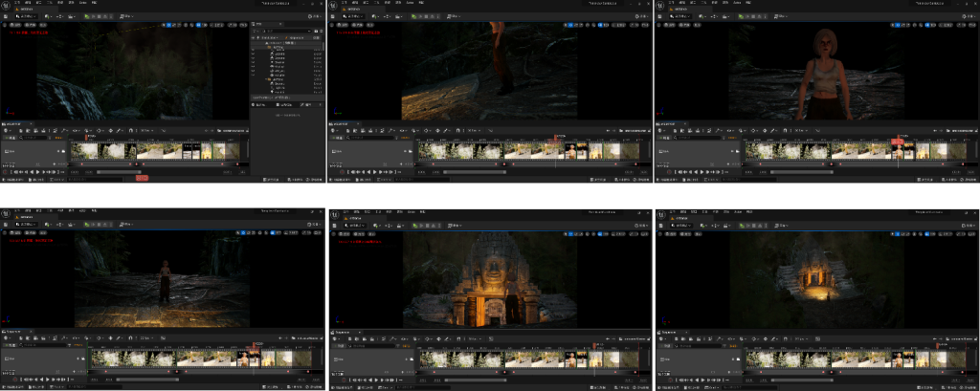Image resolution: width=980 pixels, height=391 pixels.
Task: Open the Content Drawer in the waterfall scene status bar
Action: [x=11, y=178]
